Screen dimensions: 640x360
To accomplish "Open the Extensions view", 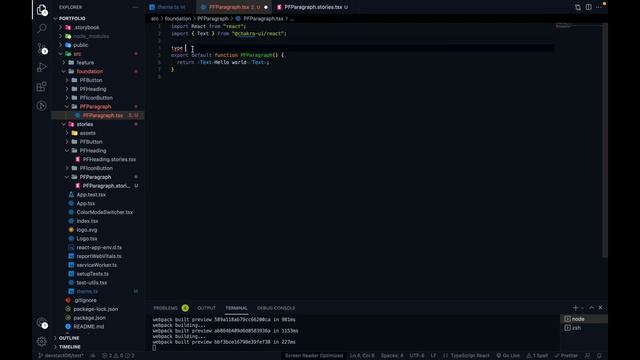I will (x=42, y=87).
